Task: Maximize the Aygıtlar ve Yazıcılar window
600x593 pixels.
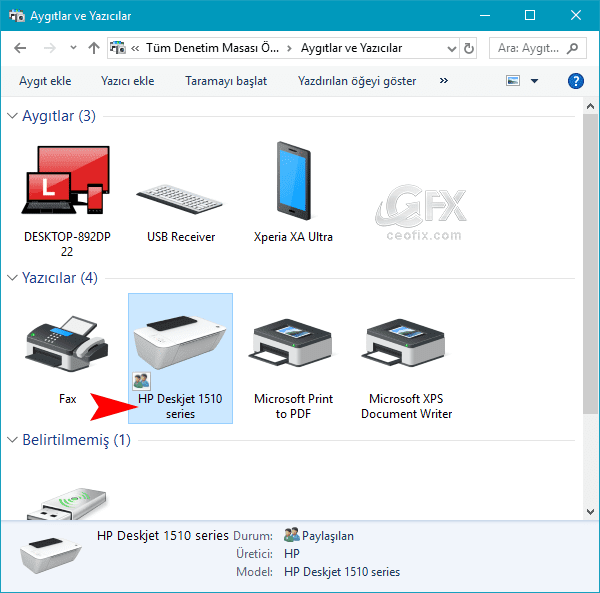Action: tap(530, 15)
